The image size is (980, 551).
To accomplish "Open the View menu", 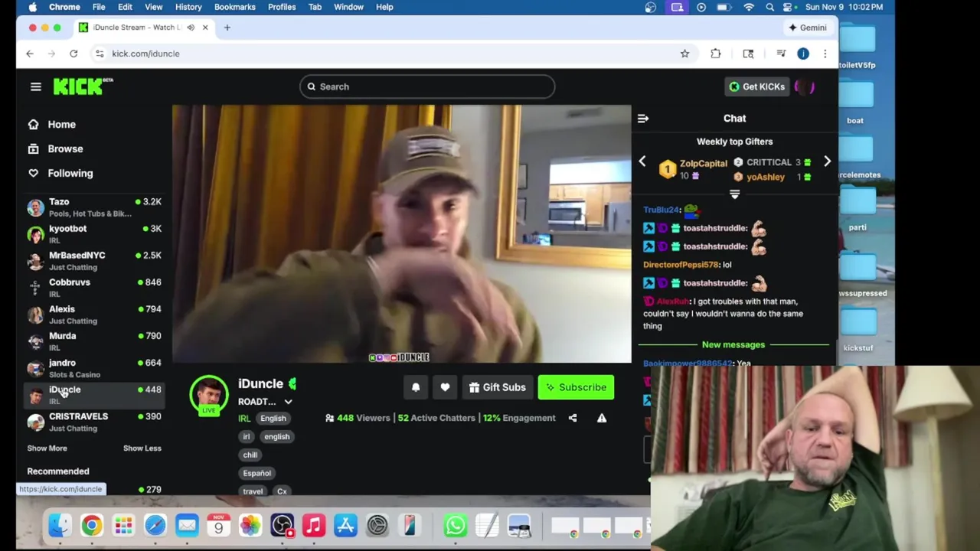I will click(x=153, y=7).
